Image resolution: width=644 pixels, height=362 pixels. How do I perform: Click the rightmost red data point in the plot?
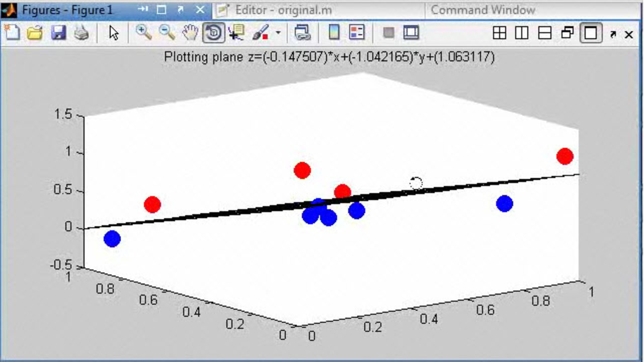[565, 156]
